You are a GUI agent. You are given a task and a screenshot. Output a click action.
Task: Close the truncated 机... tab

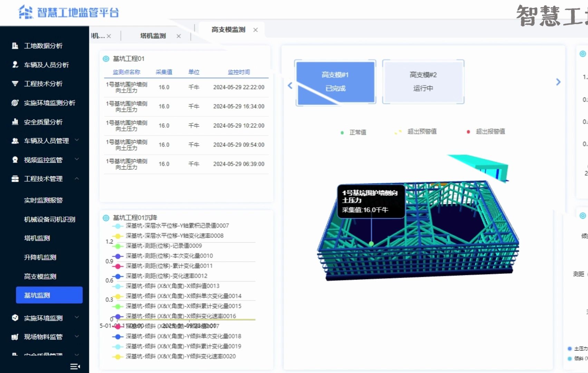tap(109, 36)
